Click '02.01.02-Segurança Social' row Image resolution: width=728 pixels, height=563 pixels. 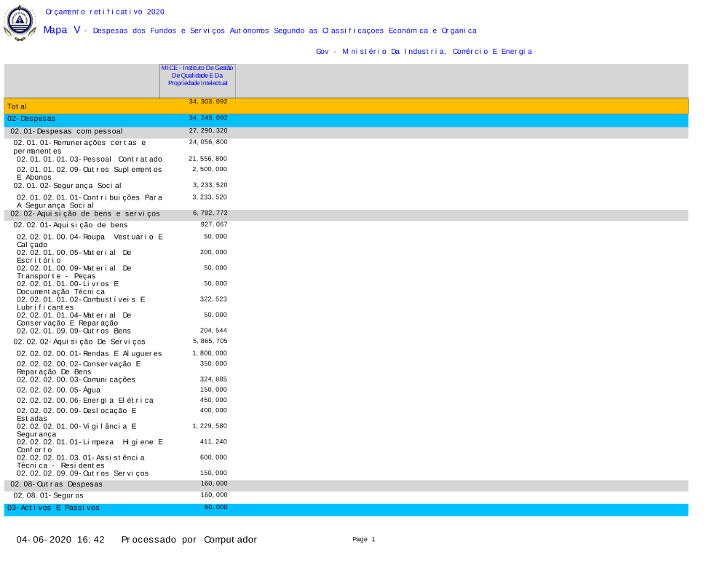tap(67, 186)
